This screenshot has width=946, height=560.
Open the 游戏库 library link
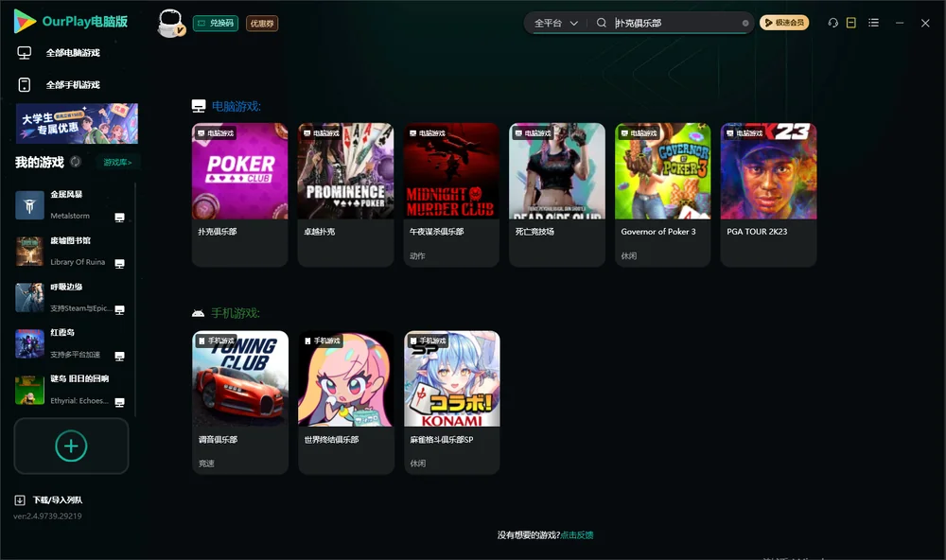pos(117,163)
